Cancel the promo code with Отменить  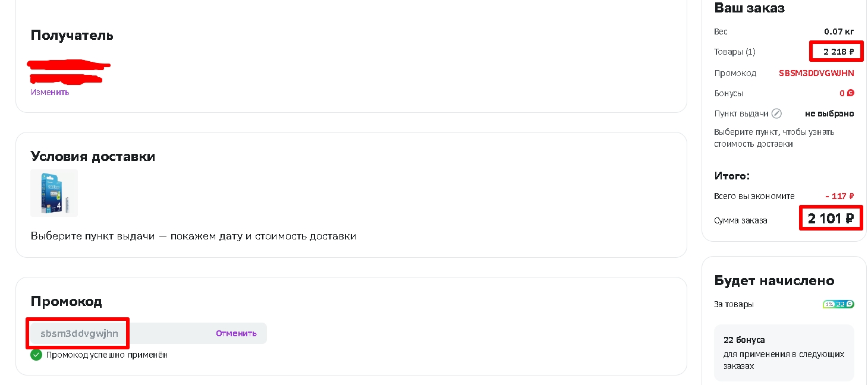(236, 333)
